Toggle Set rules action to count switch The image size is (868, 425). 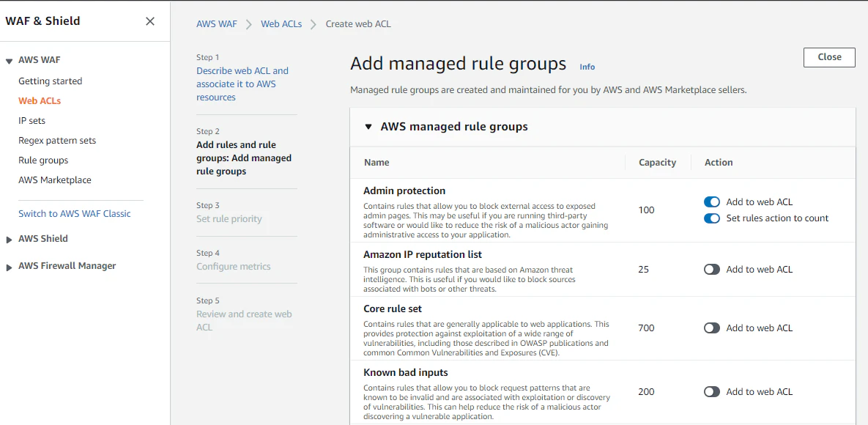[x=712, y=218]
